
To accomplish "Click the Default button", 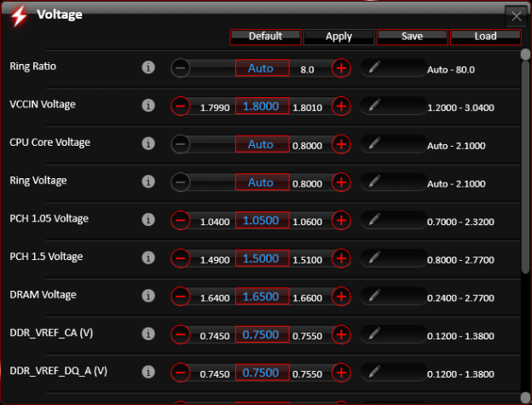I will coord(265,37).
